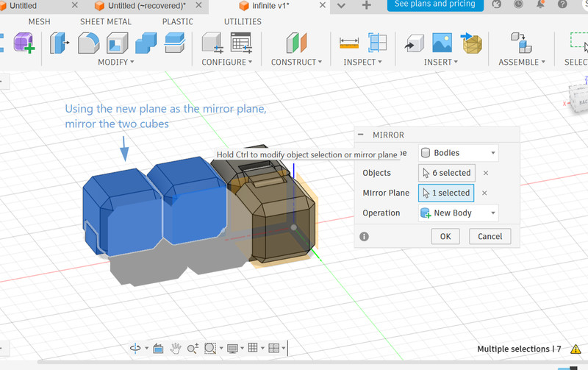Switch to the SHEET METAL tab
The width and height of the screenshot is (588, 370).
(x=106, y=21)
